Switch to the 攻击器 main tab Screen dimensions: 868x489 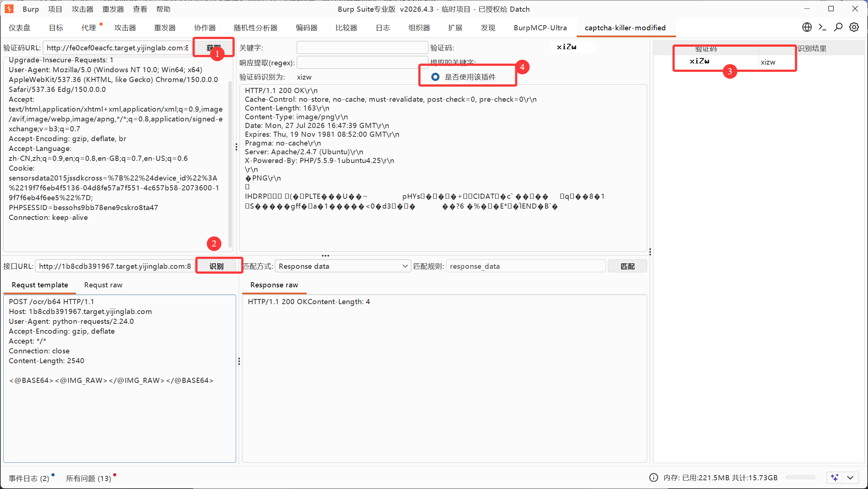click(x=125, y=28)
